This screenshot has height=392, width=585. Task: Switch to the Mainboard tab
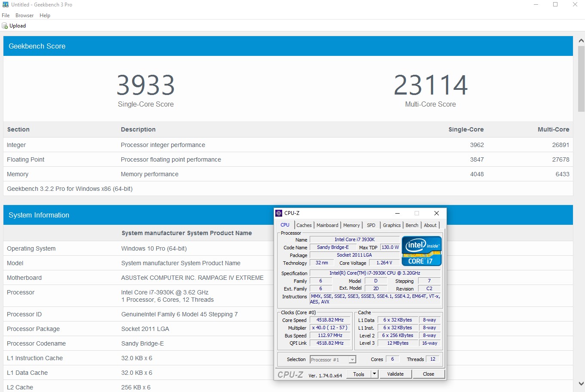327,225
